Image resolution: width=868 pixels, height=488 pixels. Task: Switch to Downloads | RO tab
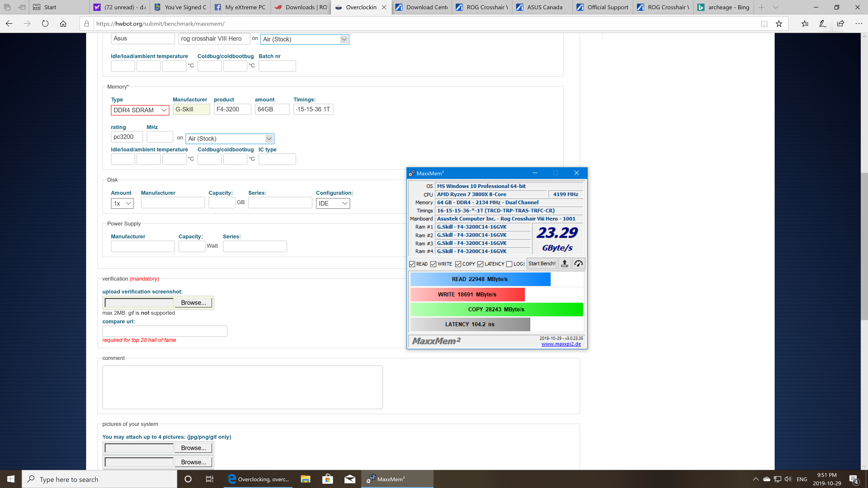(301, 7)
